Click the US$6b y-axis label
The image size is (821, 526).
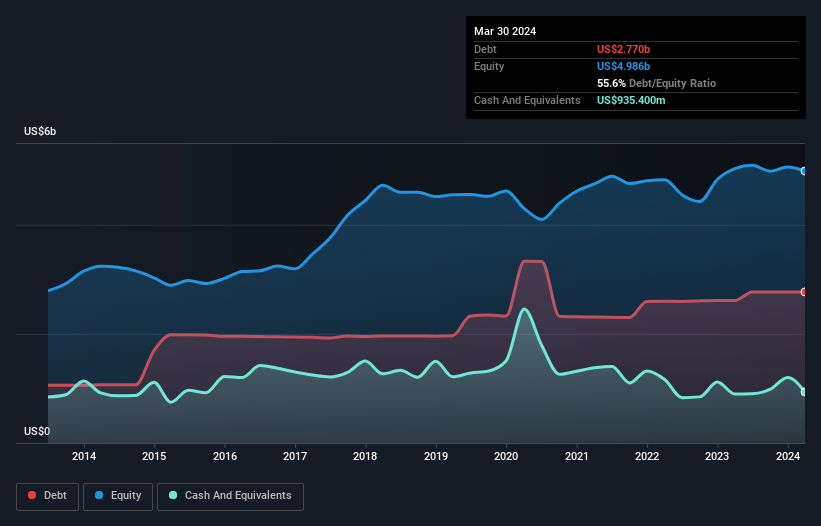pyautogui.click(x=40, y=131)
